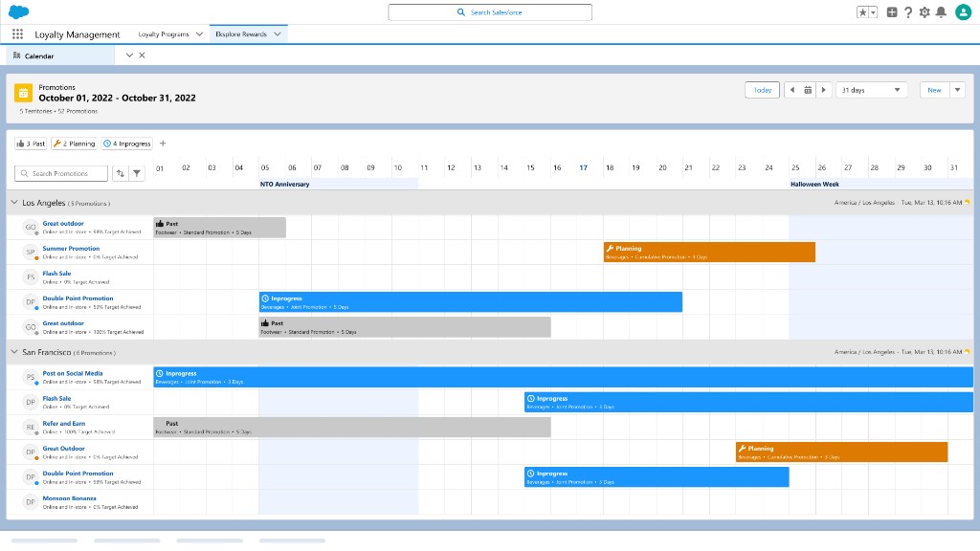Screen dimensions: 980x551
Task: Click the Today button
Action: [763, 90]
